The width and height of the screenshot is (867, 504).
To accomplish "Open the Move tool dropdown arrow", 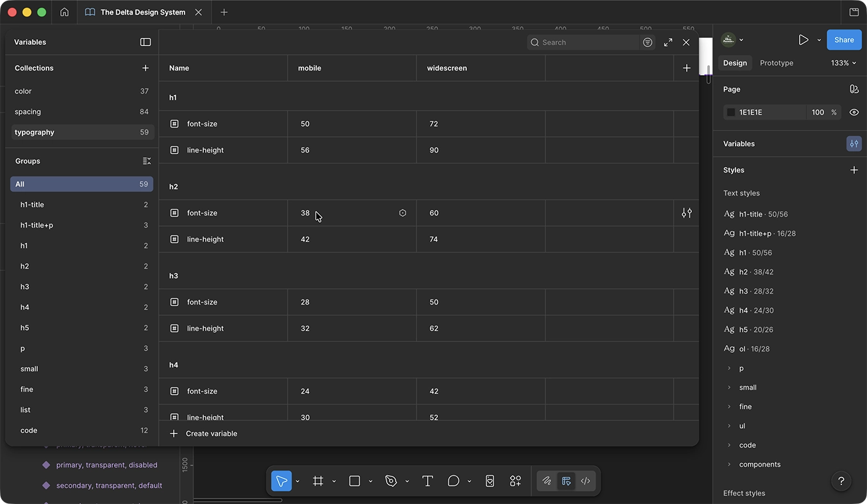I will pyautogui.click(x=297, y=481).
